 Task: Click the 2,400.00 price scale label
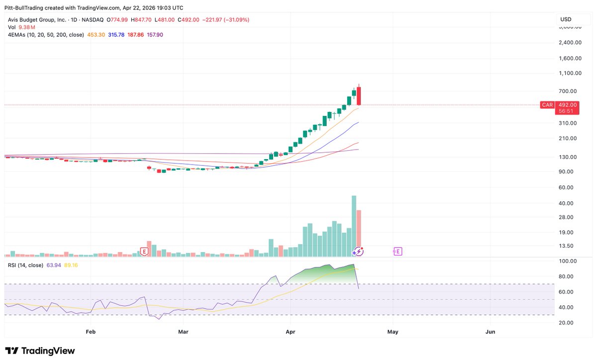570,43
